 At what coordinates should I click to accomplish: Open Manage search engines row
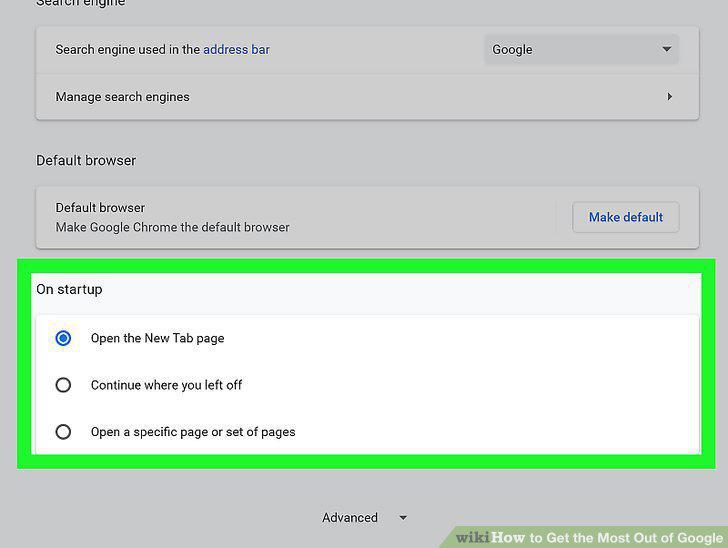coord(367,97)
